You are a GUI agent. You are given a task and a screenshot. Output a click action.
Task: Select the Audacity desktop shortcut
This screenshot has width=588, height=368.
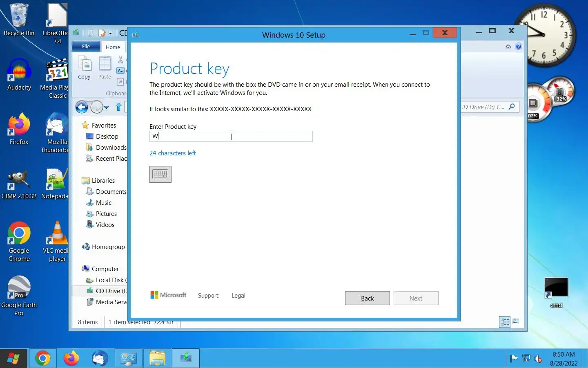click(x=19, y=75)
